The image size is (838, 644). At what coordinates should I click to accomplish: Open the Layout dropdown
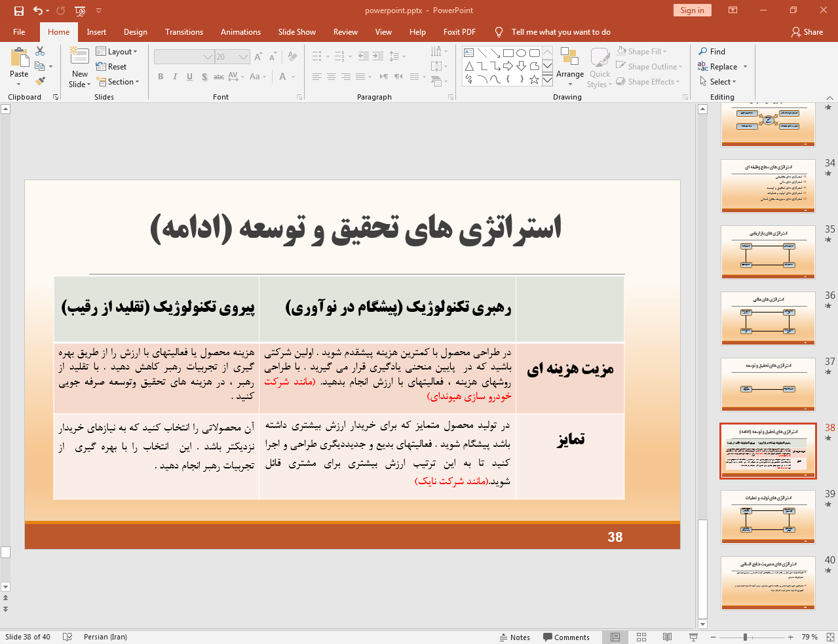point(117,52)
